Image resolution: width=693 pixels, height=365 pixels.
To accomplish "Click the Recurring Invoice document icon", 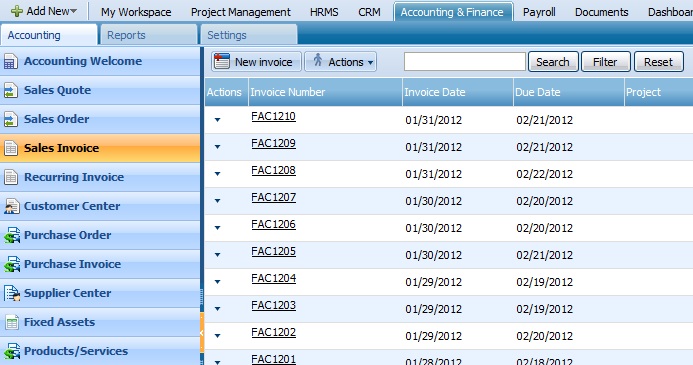I will tap(11, 177).
